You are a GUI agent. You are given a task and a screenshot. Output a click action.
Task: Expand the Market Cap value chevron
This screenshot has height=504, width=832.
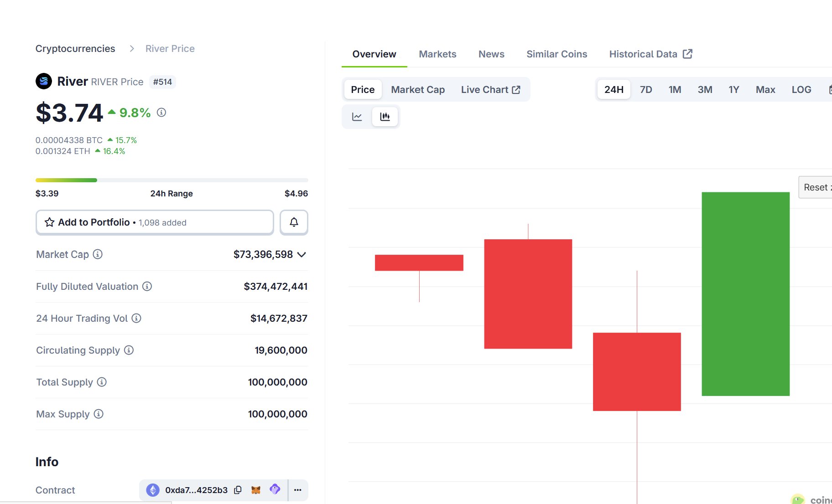302,254
